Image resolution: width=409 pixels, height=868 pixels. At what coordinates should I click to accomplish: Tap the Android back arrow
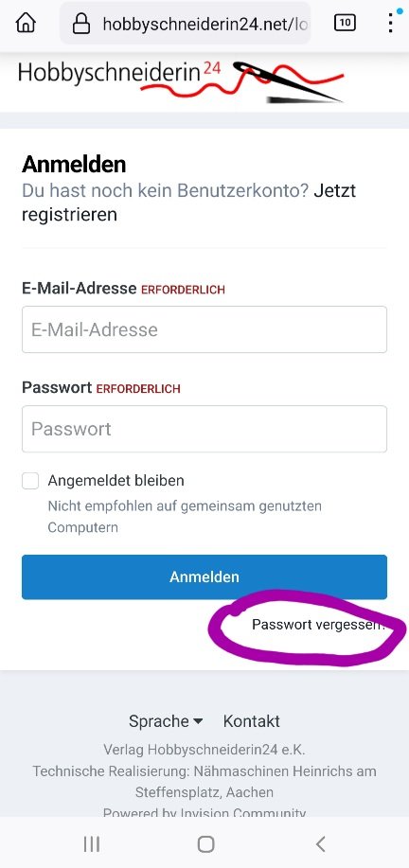tap(320, 843)
